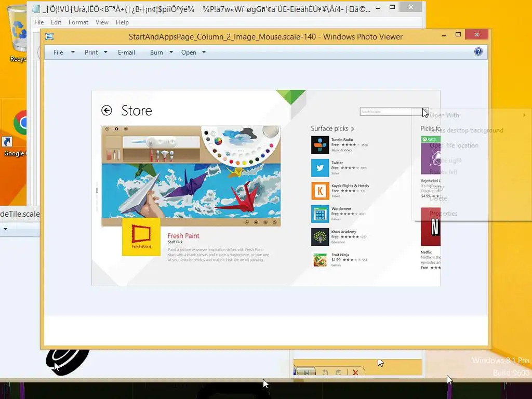Open the Help menu in Notepad
The height and width of the screenshot is (399, 532).
122,22
